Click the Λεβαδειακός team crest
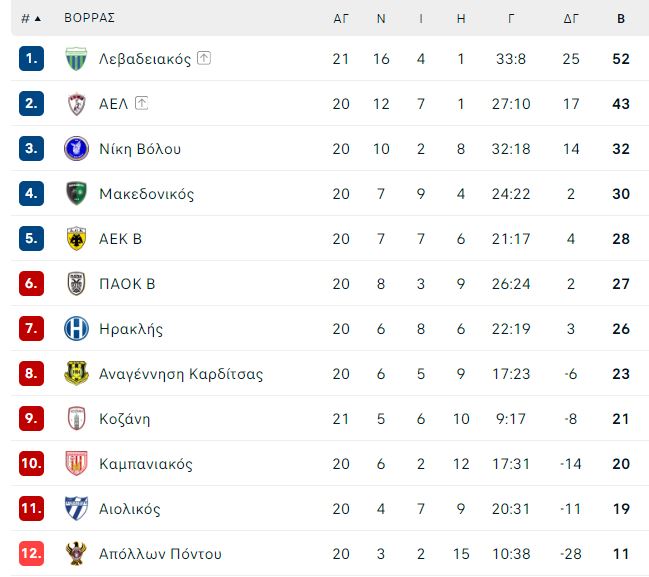 click(x=76, y=59)
